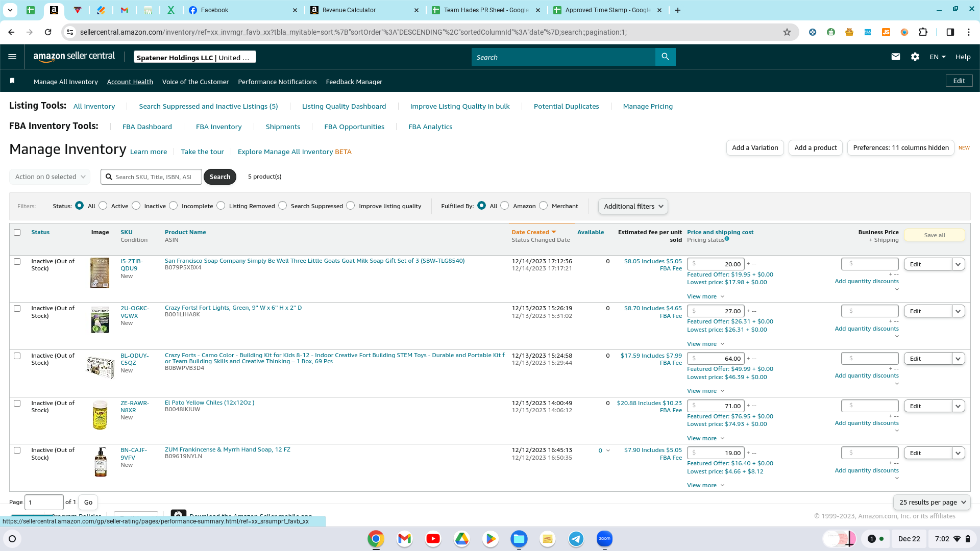The height and width of the screenshot is (551, 980).
Task: Open the Play Store shelf icon
Action: [491, 539]
